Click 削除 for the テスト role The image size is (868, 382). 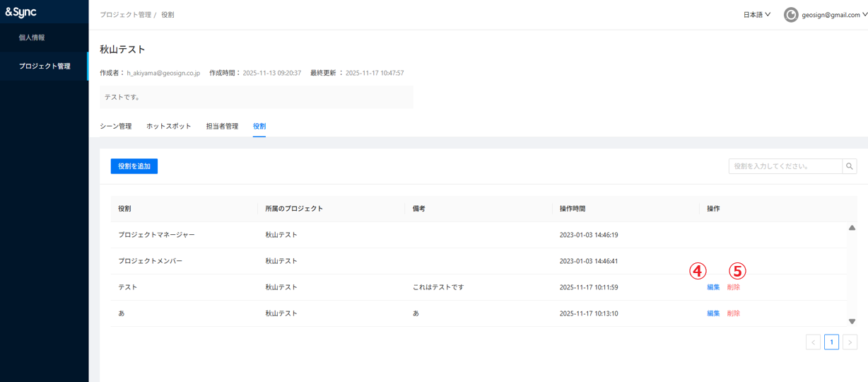pyautogui.click(x=734, y=287)
